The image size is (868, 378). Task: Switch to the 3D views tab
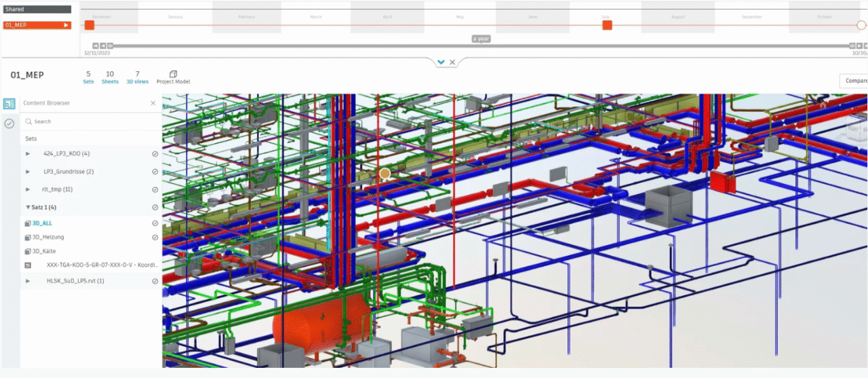pos(137,77)
